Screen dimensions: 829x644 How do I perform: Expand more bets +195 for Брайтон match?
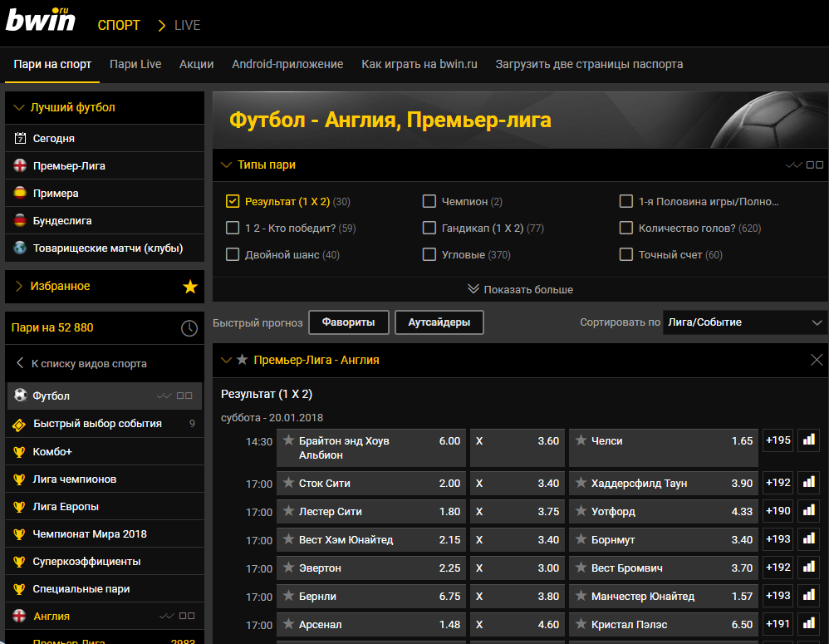click(x=778, y=440)
